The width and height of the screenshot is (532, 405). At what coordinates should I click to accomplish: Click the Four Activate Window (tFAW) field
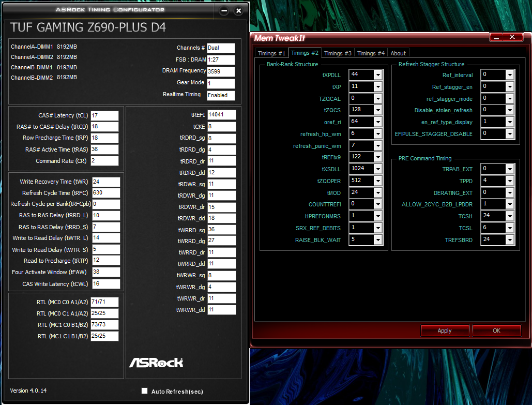tap(106, 272)
